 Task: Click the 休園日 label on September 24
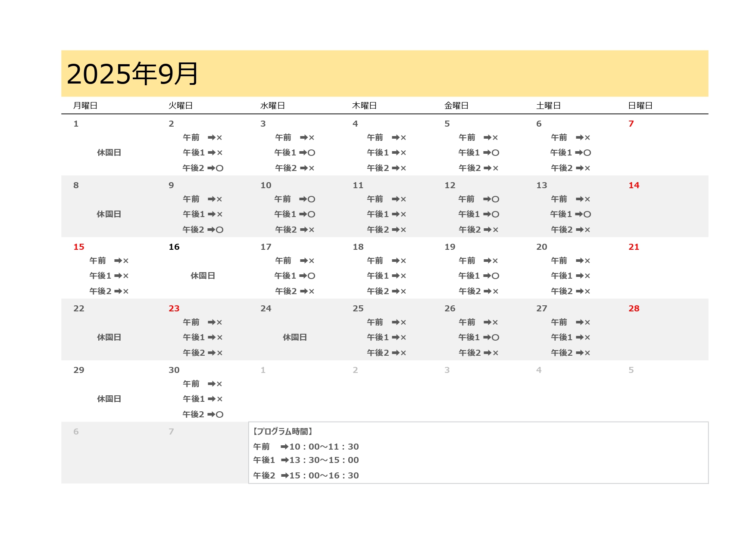(x=295, y=337)
